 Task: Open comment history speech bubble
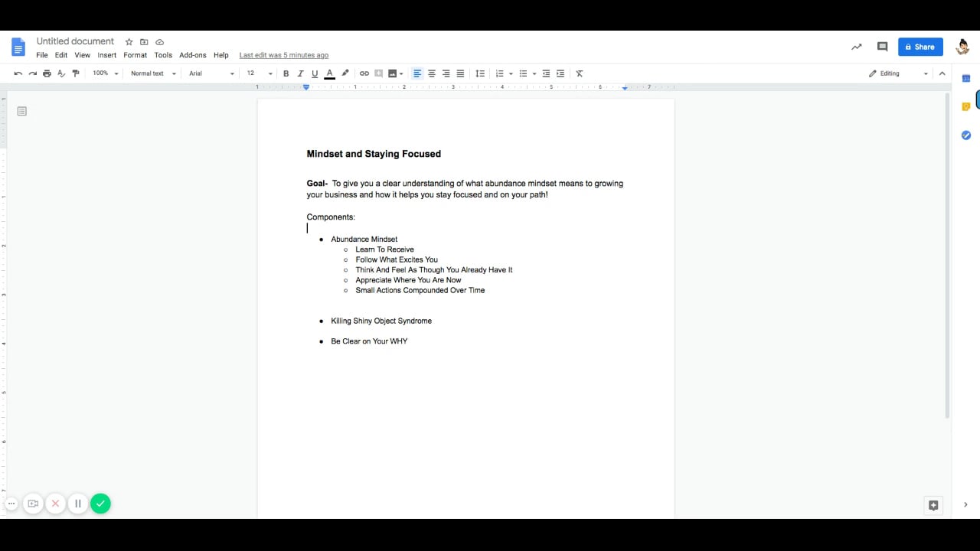pyautogui.click(x=882, y=47)
